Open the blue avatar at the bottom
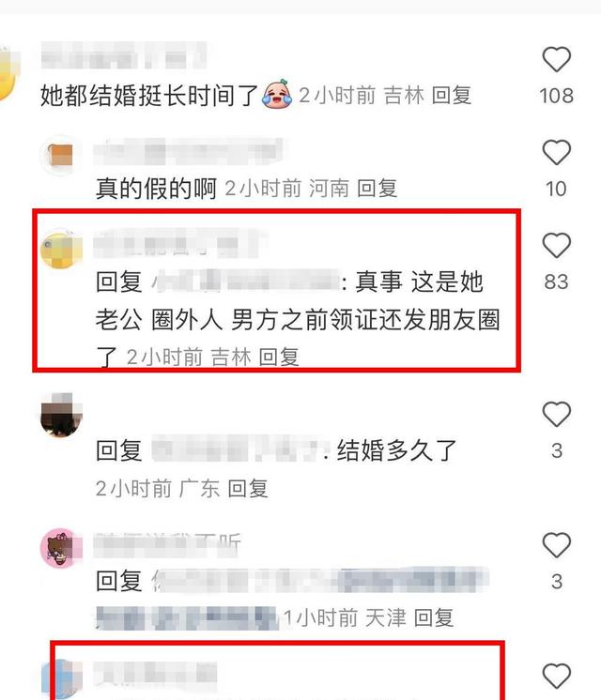The height and width of the screenshot is (700, 601). pos(67,679)
